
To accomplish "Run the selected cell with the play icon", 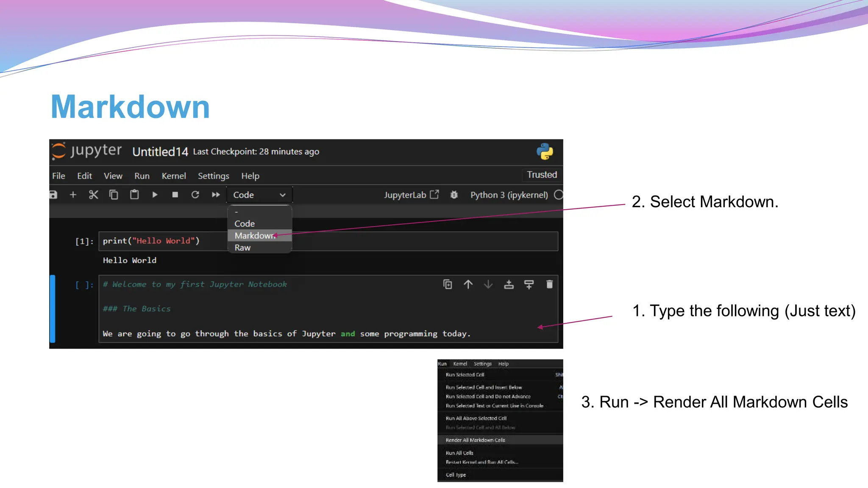I will click(x=155, y=195).
